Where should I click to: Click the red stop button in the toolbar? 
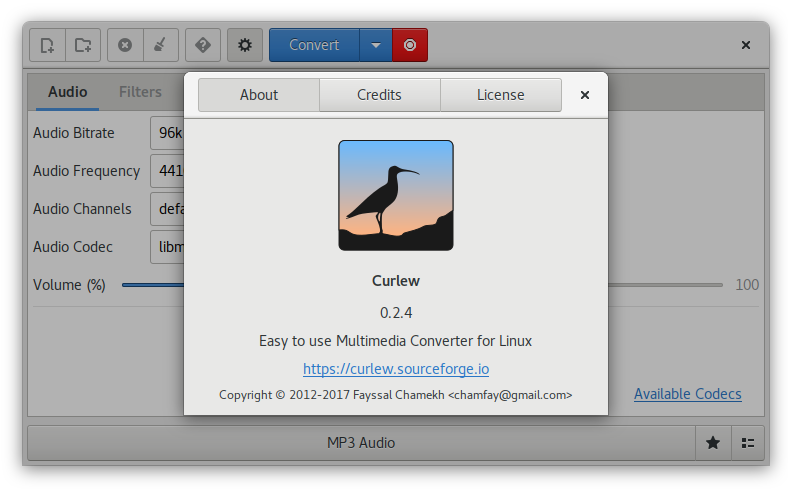(410, 45)
